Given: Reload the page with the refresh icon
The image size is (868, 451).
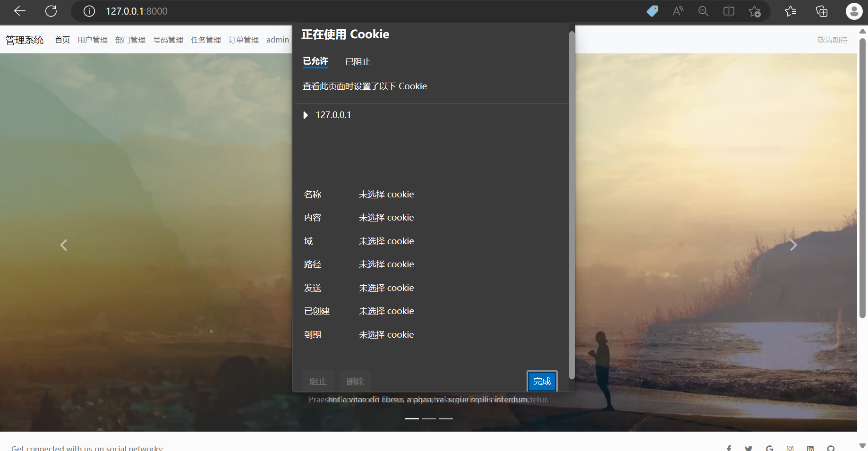Looking at the screenshot, I should (x=51, y=11).
